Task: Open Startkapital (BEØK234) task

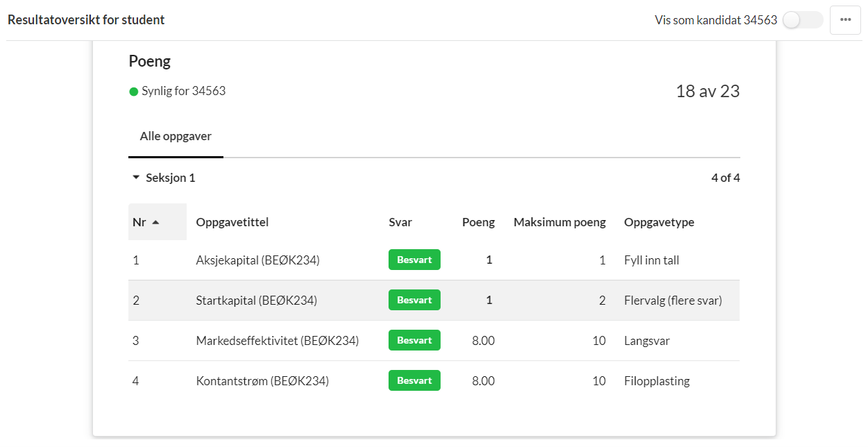Action: pyautogui.click(x=257, y=301)
